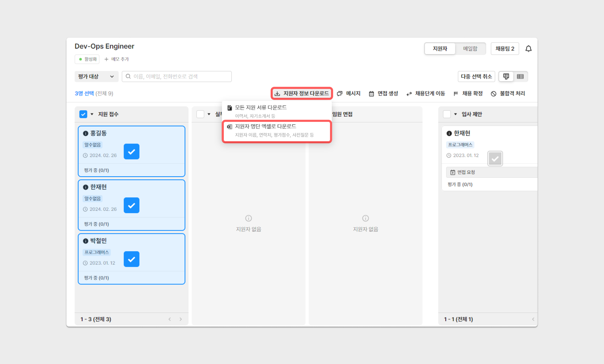The width and height of the screenshot is (604, 364).
Task: Click info icon next to 박철민
Action: click(86, 241)
